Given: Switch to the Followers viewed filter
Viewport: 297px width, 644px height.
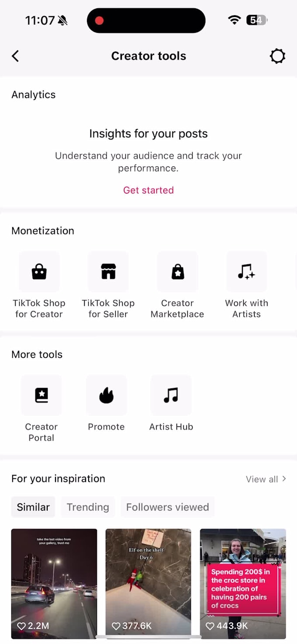Looking at the screenshot, I should point(167,507).
